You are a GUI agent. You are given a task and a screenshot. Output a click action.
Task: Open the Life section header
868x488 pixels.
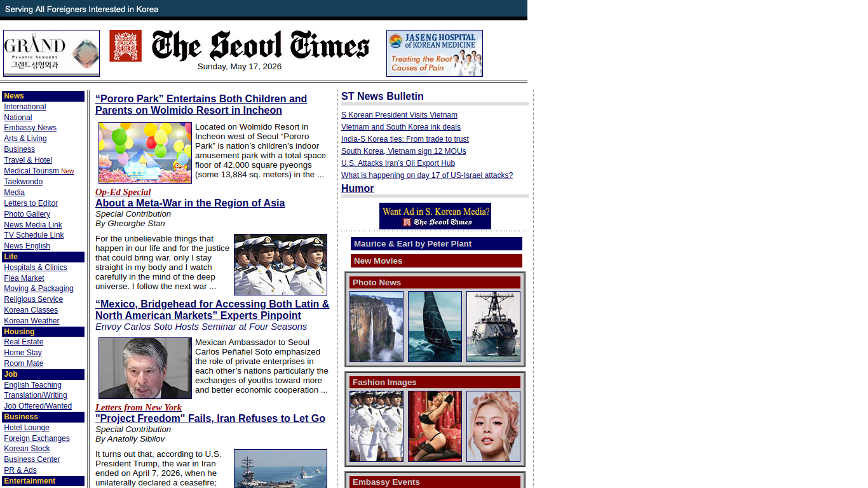pos(43,257)
